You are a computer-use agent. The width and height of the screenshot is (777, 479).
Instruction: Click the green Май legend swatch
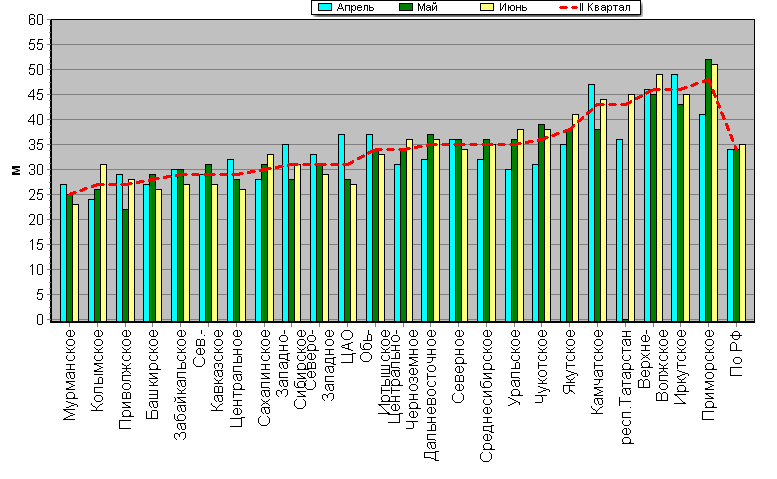coord(406,7)
